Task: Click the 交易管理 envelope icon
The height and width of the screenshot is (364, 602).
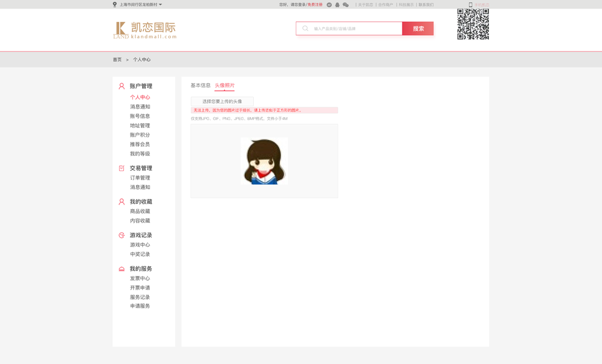Action: tap(122, 168)
